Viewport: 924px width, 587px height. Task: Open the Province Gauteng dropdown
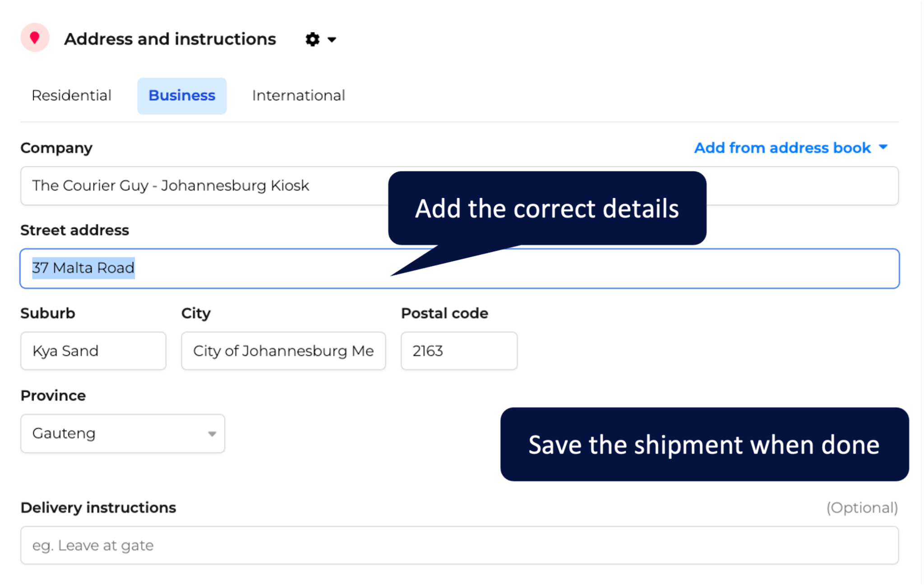click(x=123, y=433)
